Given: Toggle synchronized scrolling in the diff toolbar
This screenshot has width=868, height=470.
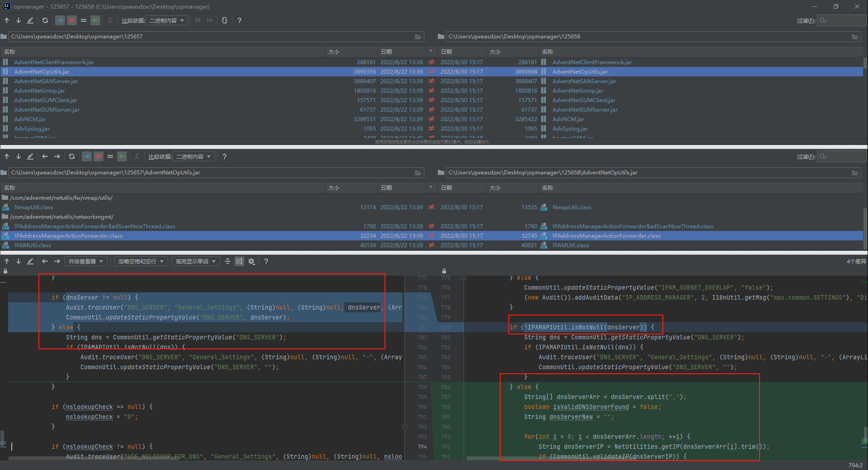Looking at the screenshot, I should click(x=239, y=261).
